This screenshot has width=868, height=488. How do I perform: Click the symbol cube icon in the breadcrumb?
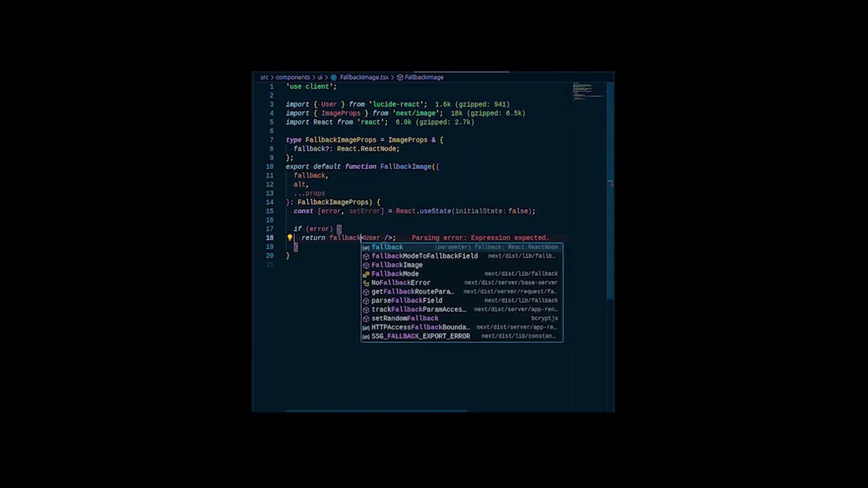[x=399, y=77]
